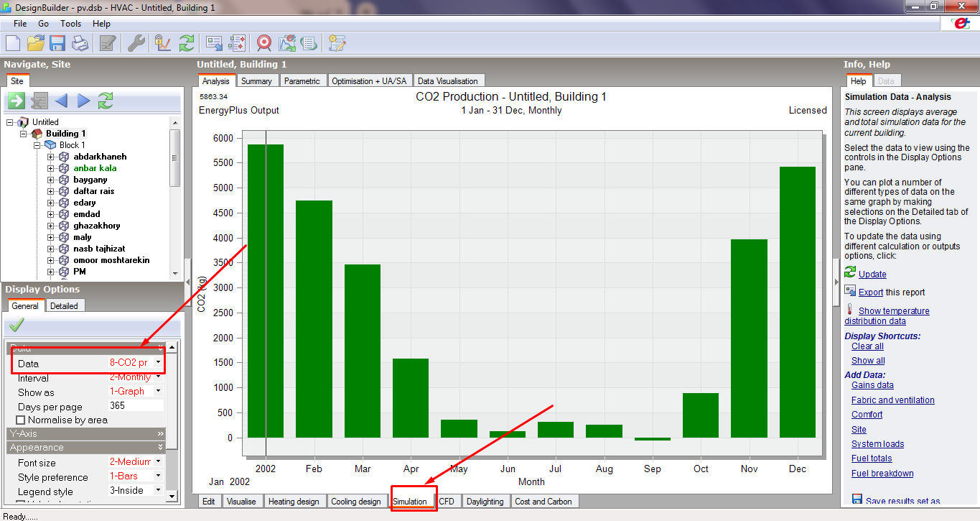
Task: Open the wrench options toolbar icon
Action: [136, 43]
